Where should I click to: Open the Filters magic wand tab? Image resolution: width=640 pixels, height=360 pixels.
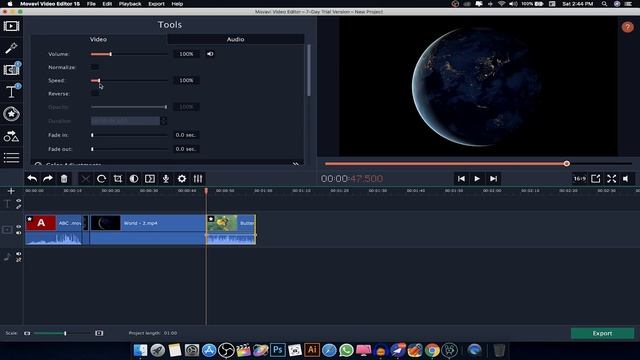(11, 48)
